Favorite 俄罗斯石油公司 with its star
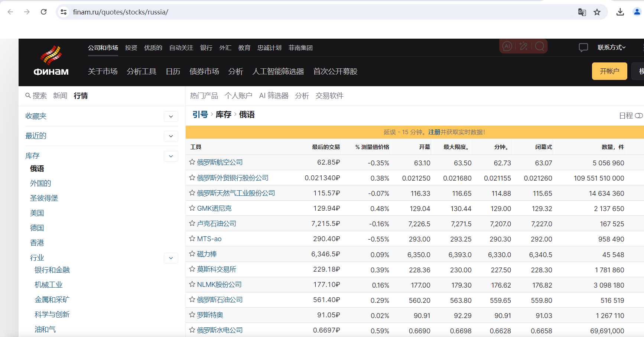Screen dimensions: 644x337 click(x=192, y=299)
